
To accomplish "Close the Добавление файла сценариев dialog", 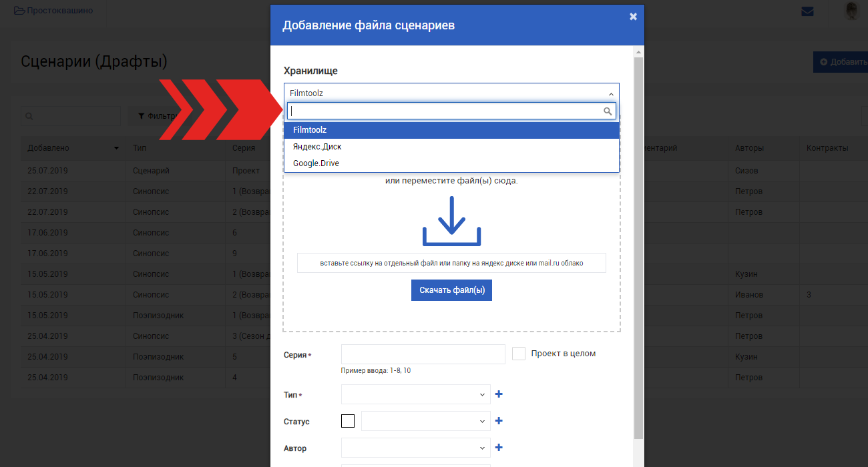I will click(x=633, y=17).
